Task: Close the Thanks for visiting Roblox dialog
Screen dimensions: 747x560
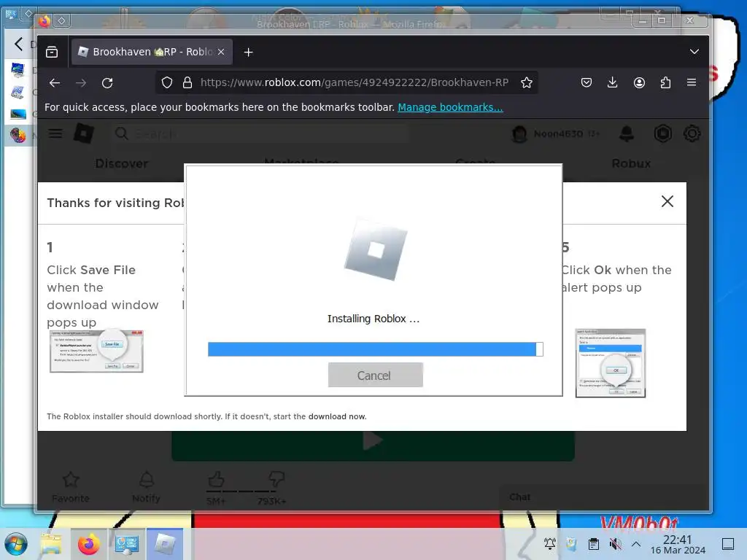Action: pyautogui.click(x=667, y=201)
